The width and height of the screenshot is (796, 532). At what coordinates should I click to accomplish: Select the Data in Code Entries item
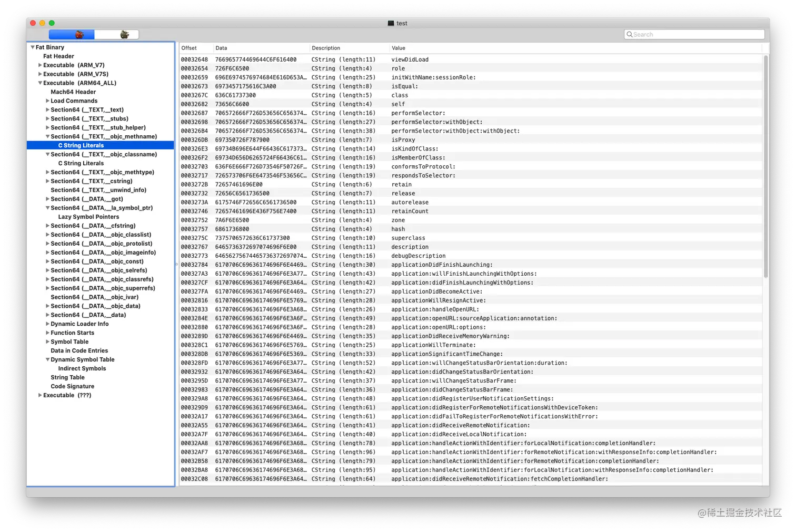[x=79, y=351]
